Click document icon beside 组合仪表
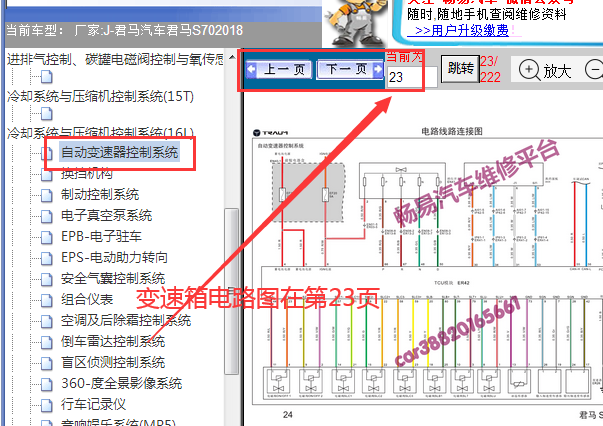603x426 pixels. coord(47,300)
